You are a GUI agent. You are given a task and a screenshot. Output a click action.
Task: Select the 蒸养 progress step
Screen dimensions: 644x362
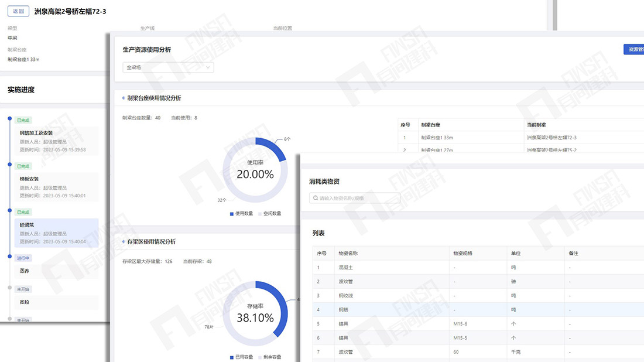[57, 271]
